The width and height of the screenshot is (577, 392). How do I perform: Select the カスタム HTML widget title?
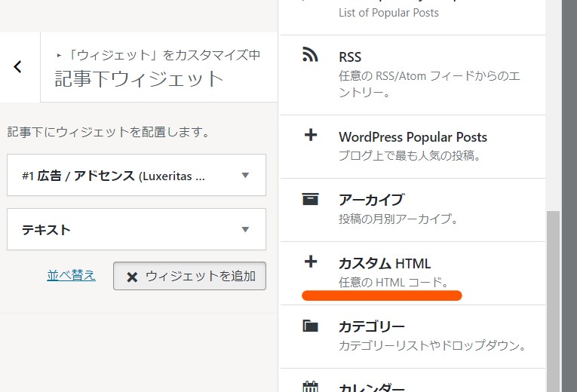click(x=385, y=264)
